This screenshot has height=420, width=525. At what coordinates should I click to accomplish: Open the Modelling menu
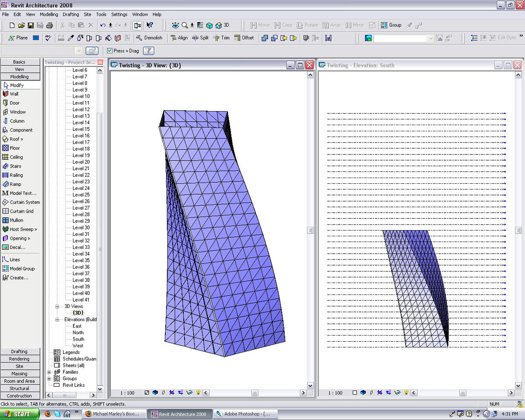coord(49,14)
